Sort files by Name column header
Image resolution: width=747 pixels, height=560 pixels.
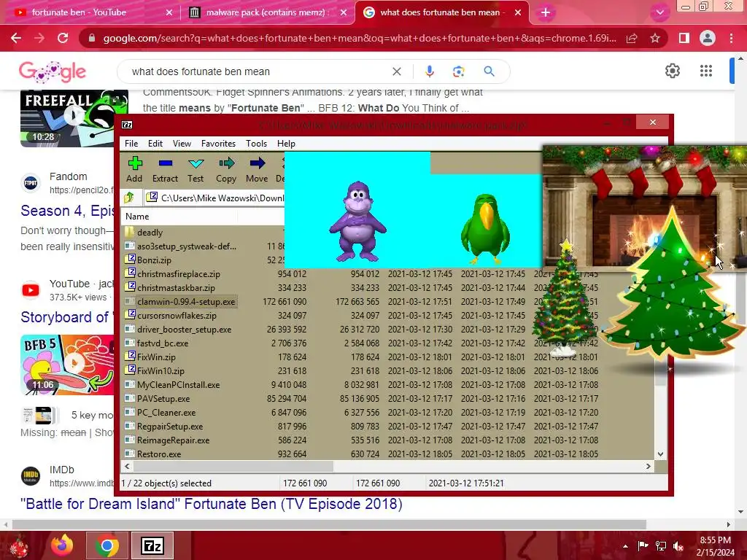(137, 216)
